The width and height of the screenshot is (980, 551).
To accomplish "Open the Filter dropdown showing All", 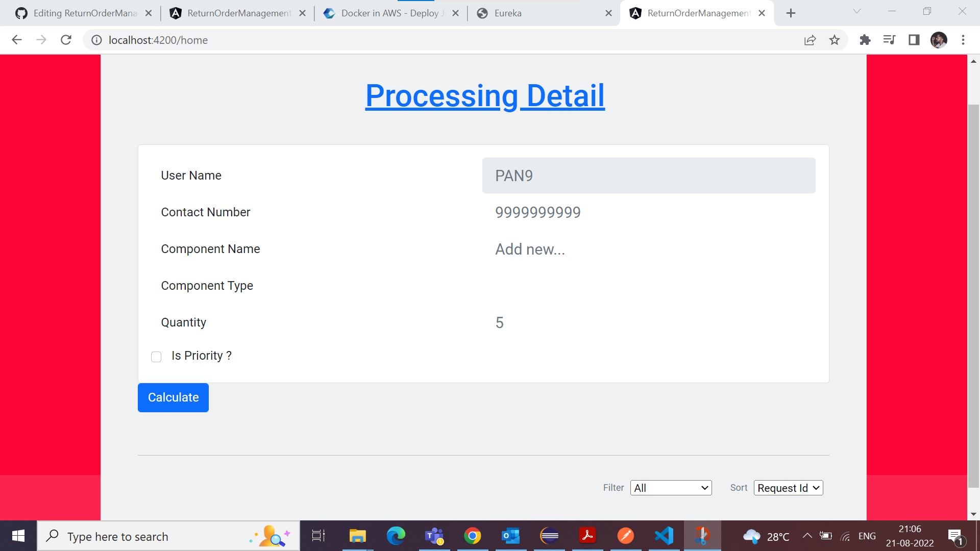I will coord(671,488).
